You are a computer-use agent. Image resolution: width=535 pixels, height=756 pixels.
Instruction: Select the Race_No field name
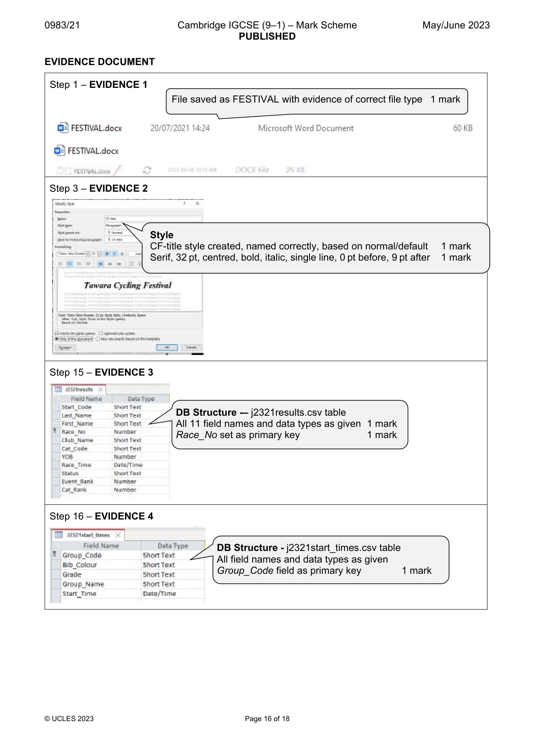click(x=73, y=432)
